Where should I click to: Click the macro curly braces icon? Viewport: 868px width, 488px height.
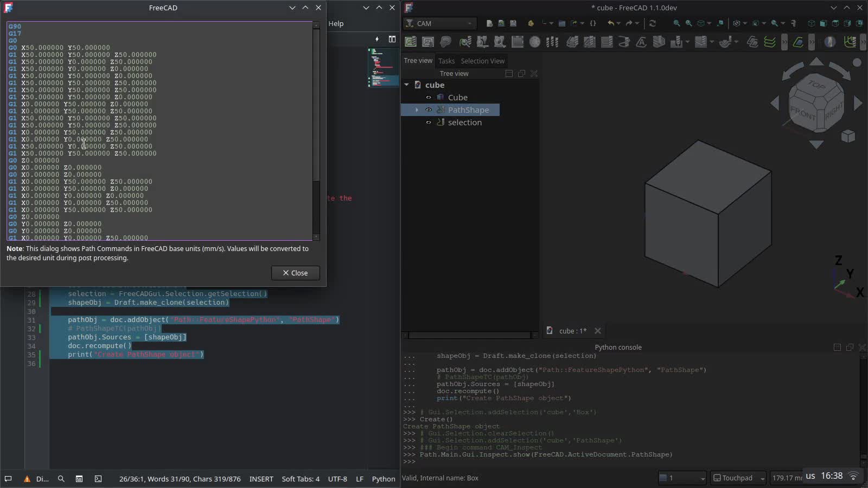tap(593, 23)
